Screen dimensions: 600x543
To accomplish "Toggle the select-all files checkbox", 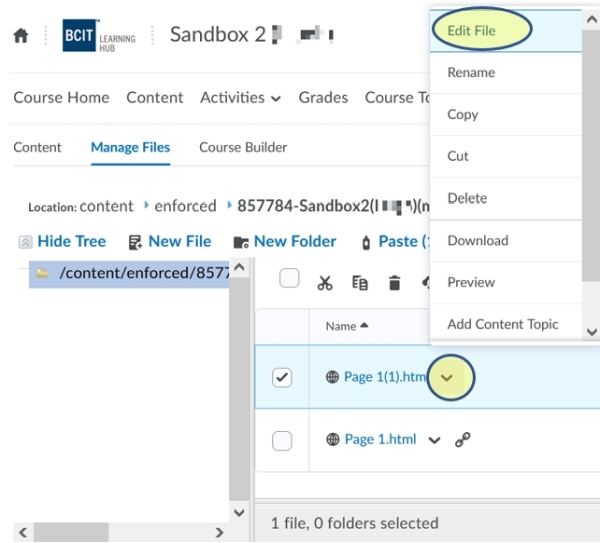I will [289, 278].
